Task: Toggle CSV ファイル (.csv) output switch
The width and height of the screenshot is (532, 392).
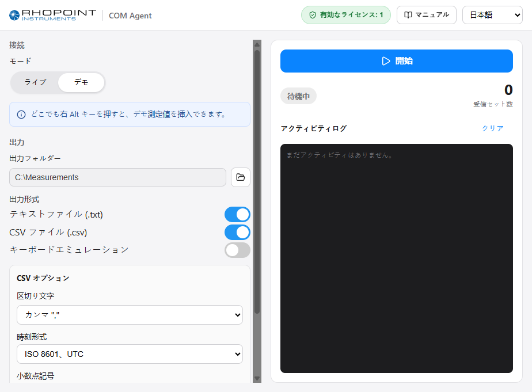Action: point(237,233)
